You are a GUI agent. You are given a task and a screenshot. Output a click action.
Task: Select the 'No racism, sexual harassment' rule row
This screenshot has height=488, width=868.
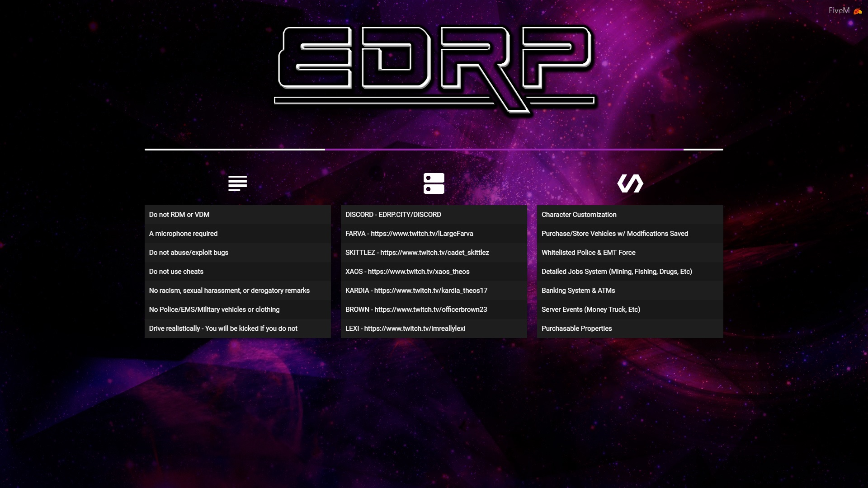(238, 291)
